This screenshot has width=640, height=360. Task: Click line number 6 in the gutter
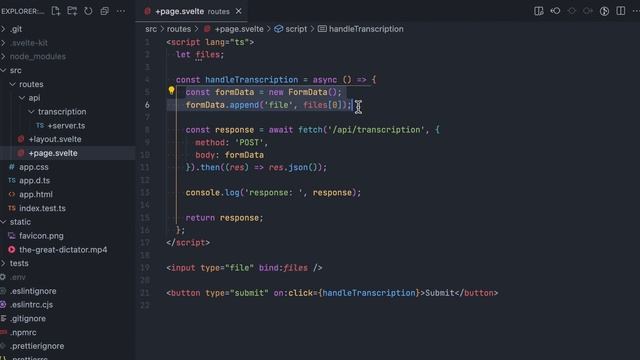[147, 105]
